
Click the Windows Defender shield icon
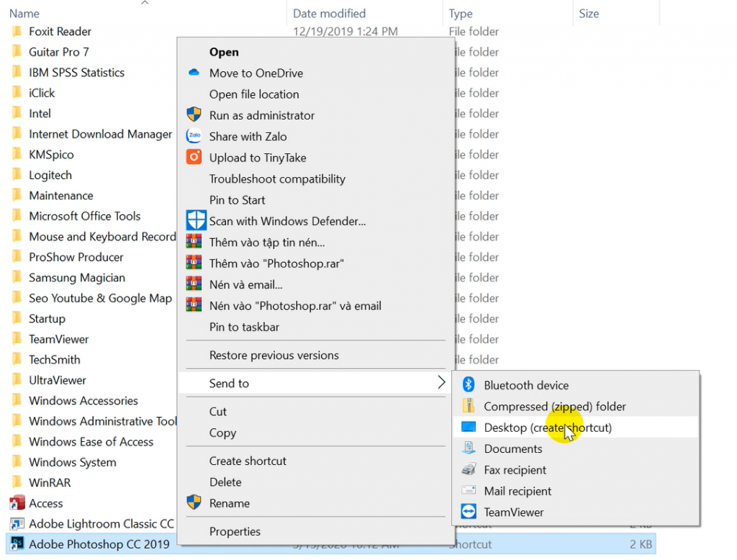click(196, 220)
